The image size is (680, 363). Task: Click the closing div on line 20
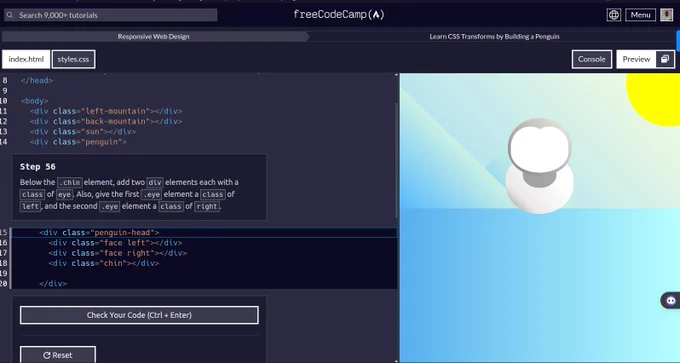tap(53, 284)
